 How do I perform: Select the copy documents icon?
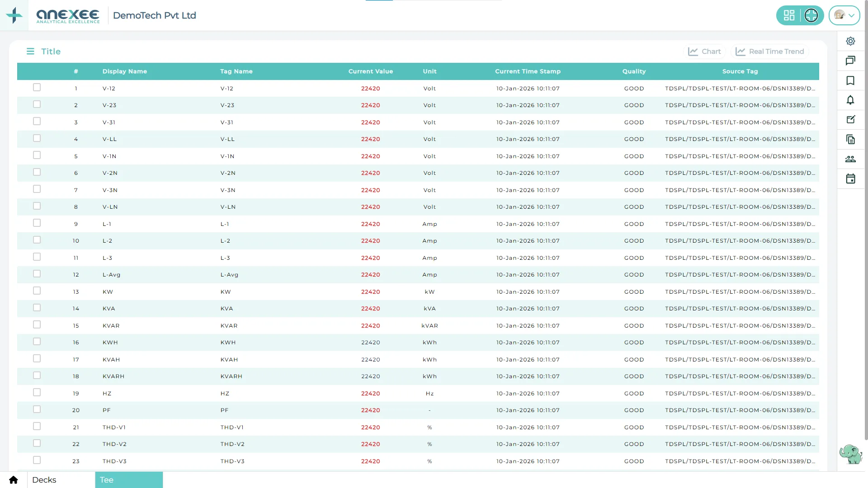click(851, 139)
